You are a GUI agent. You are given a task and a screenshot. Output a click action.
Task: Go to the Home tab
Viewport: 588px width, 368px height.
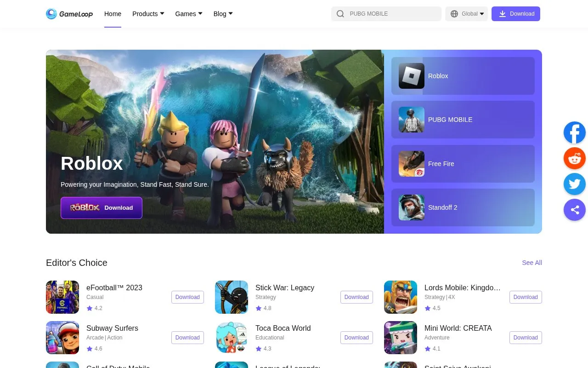click(x=113, y=14)
